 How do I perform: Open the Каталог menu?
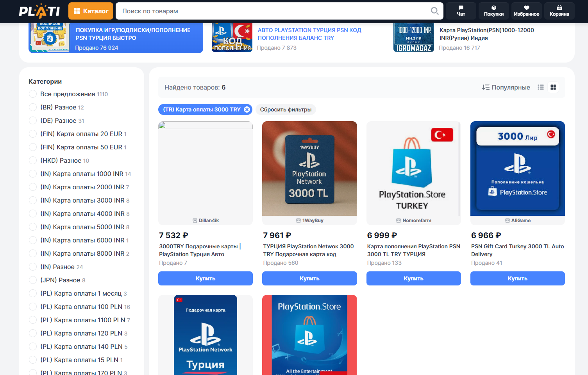91,11
